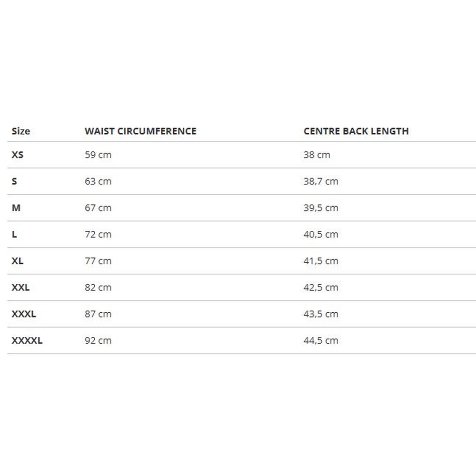476x476 pixels.
Task: Select the XXXXL size row label
Action: 27,341
